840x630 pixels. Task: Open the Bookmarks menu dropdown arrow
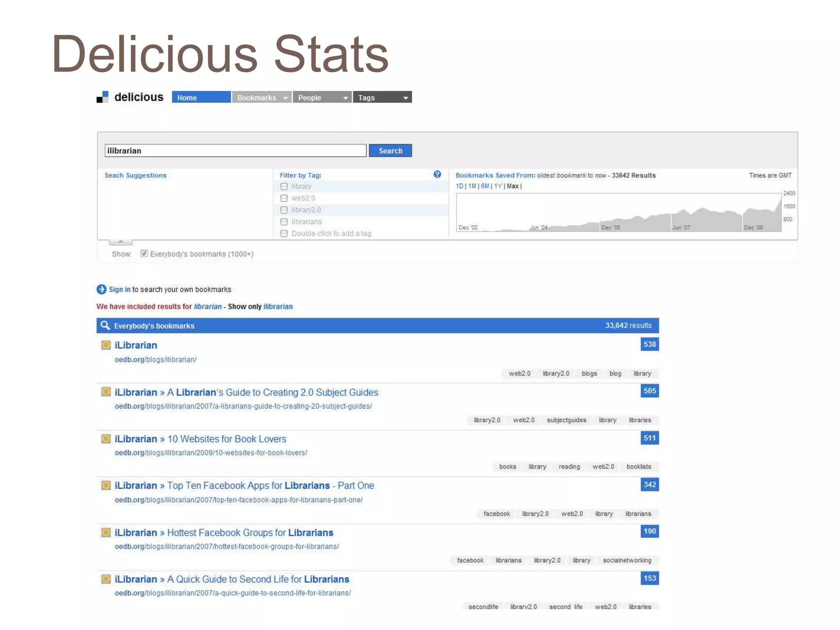[285, 98]
